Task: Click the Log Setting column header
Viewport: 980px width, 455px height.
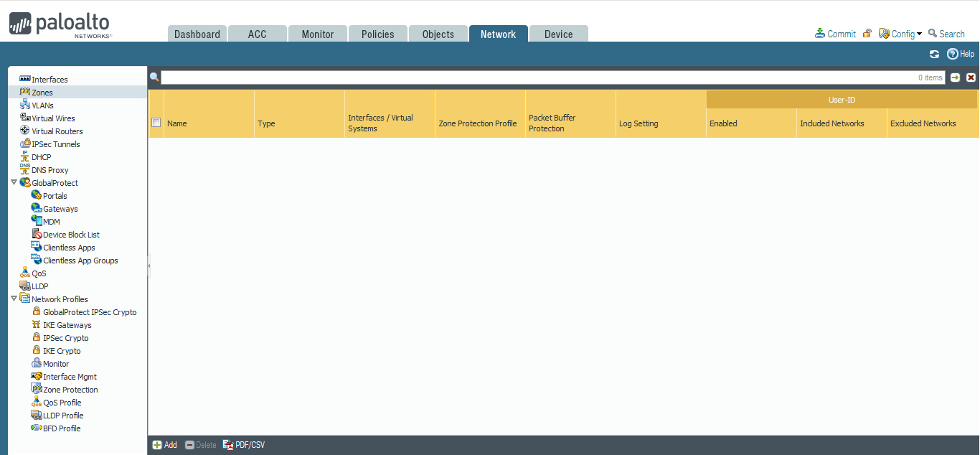Action: click(661, 123)
